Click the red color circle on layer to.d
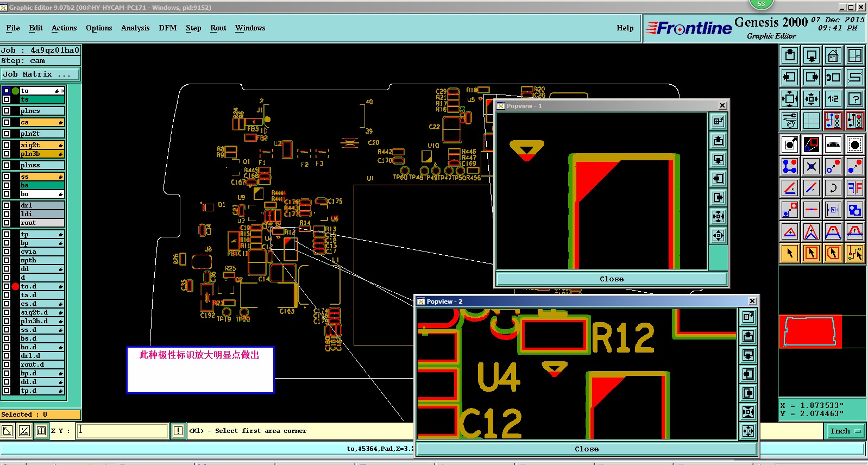Image resolution: width=868 pixels, height=465 pixels. click(15, 286)
